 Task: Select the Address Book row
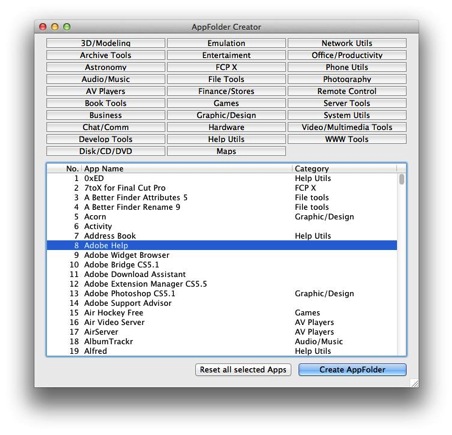(x=222, y=236)
